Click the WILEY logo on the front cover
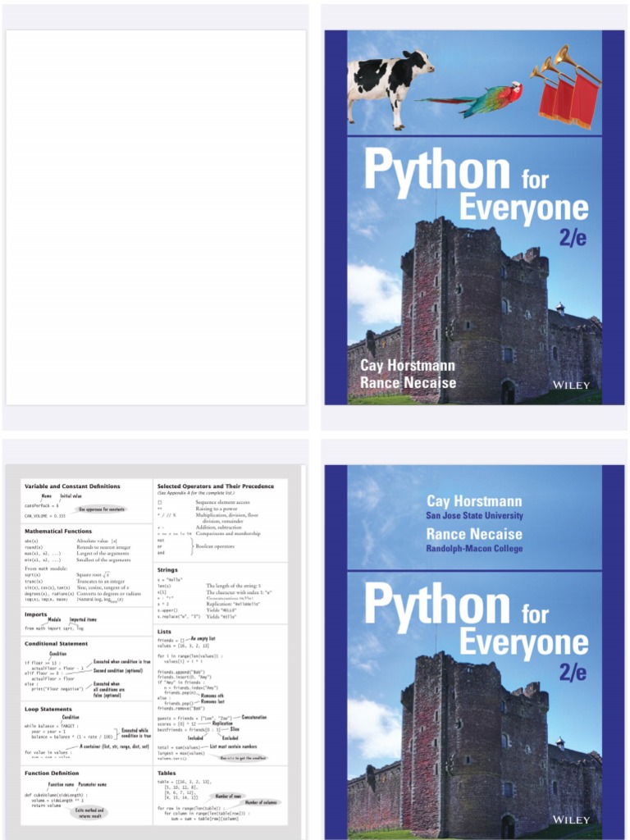This screenshot has height=840, width=630. click(x=571, y=386)
